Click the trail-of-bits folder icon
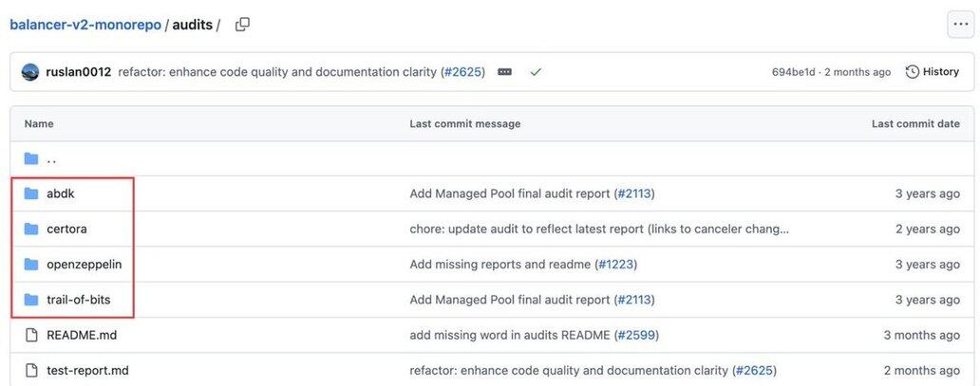The width and height of the screenshot is (980, 386). (x=31, y=300)
